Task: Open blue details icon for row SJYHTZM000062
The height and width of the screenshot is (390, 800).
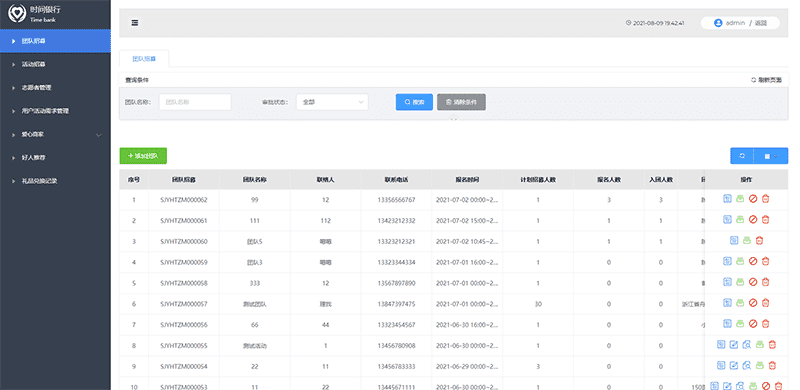Action: coord(728,199)
